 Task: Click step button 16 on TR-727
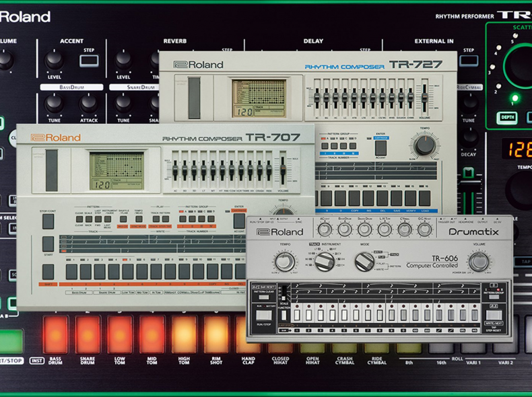point(424,198)
